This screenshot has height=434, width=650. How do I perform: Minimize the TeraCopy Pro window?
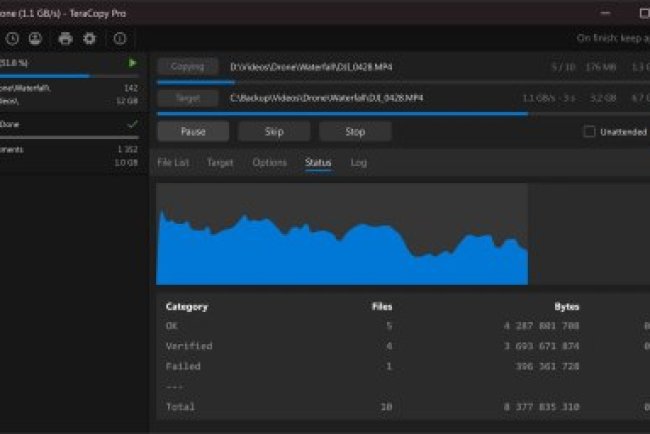click(605, 13)
